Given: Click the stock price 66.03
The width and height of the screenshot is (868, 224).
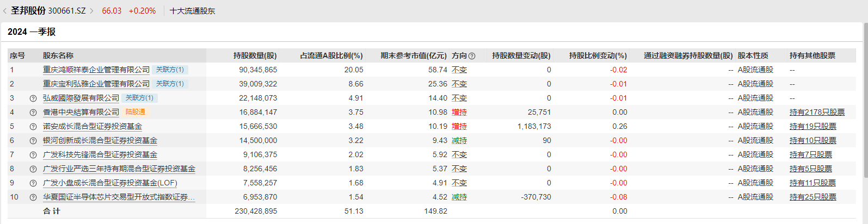Looking at the screenshot, I should point(112,11).
